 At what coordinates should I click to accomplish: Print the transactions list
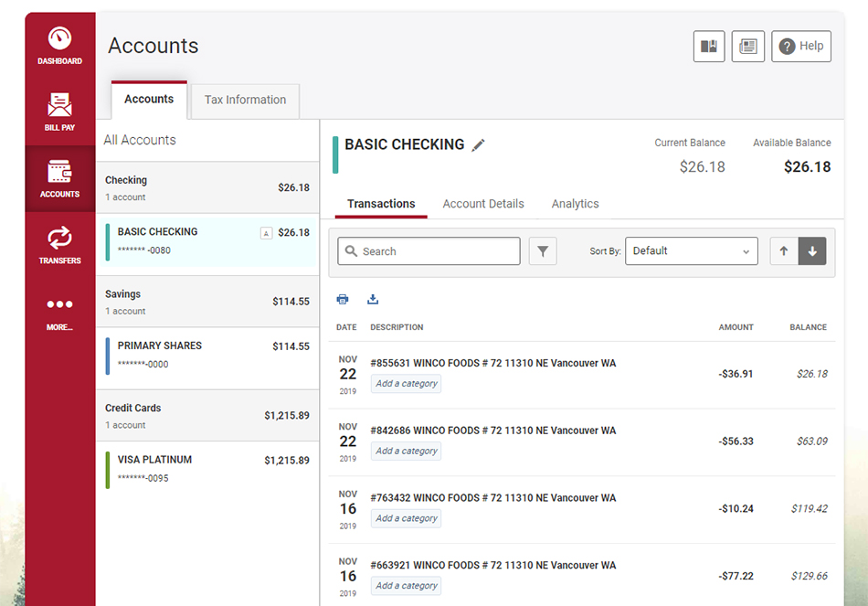point(343,299)
